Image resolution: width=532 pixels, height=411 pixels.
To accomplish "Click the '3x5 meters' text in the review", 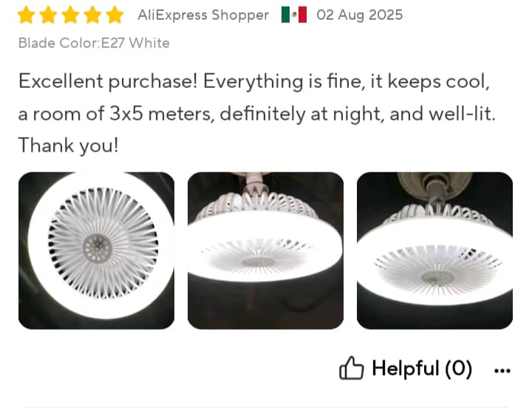I will [162, 114].
